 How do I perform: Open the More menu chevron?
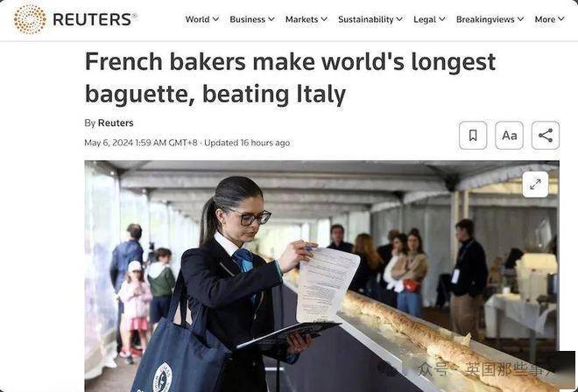[x=561, y=18]
